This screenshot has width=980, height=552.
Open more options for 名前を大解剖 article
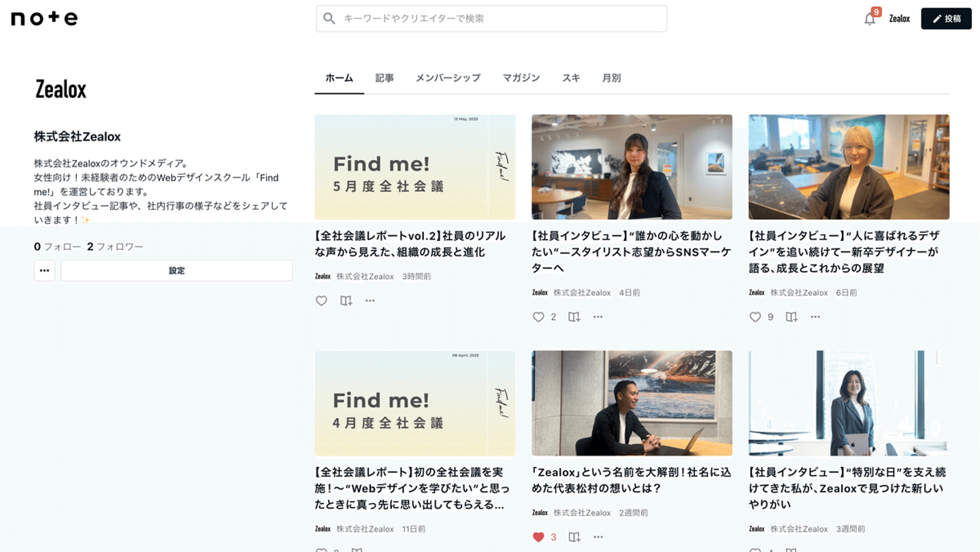pos(598,536)
